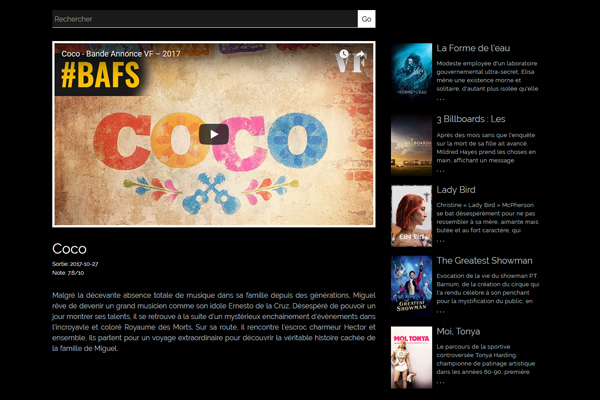Click the 3 Billboards description text
Screen dimensions: 600x400
click(486, 148)
